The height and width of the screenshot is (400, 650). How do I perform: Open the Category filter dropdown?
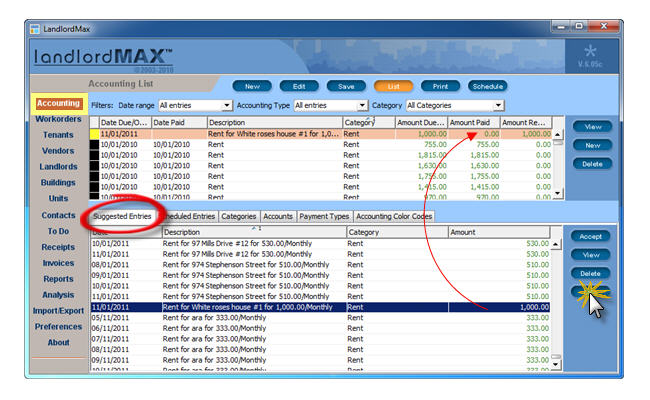tap(498, 106)
